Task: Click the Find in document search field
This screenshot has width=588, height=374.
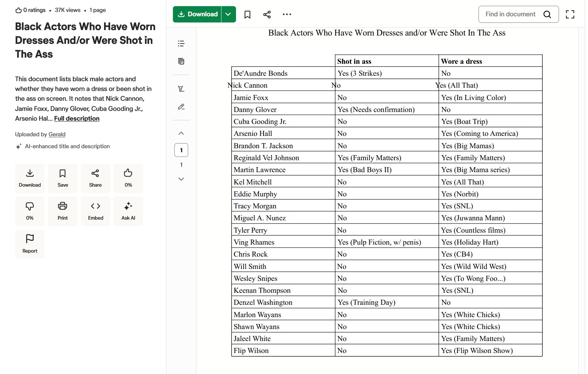Action: pyautogui.click(x=518, y=14)
